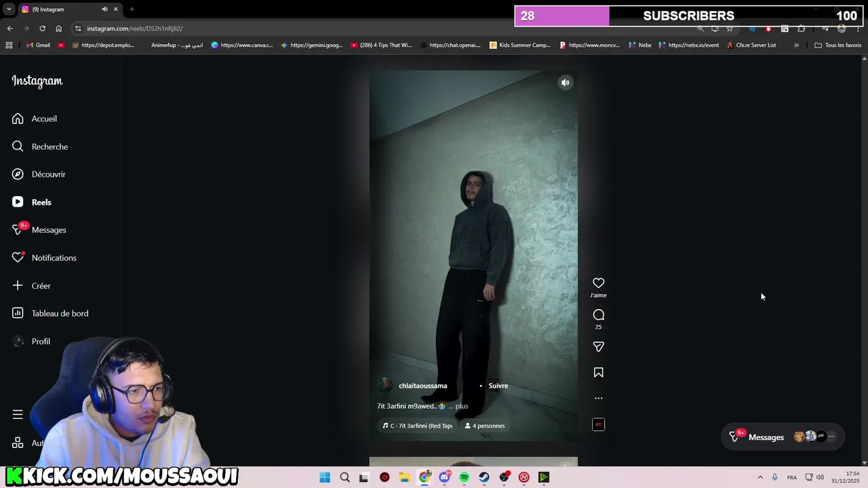Viewport: 868px width, 488px height.
Task: Click the partially visible next reel
Action: tap(473, 462)
